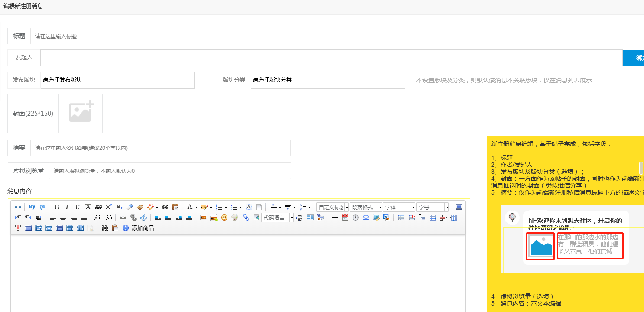
Task: Apply superscript formatting
Action: [x=109, y=207]
